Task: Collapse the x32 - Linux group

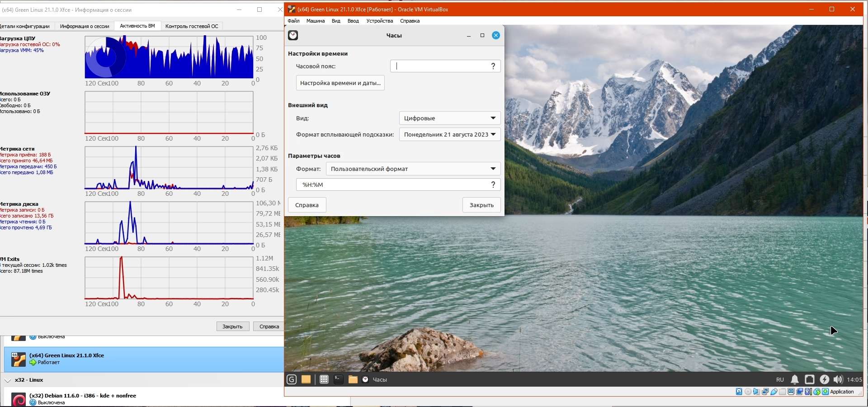Action: coord(8,380)
